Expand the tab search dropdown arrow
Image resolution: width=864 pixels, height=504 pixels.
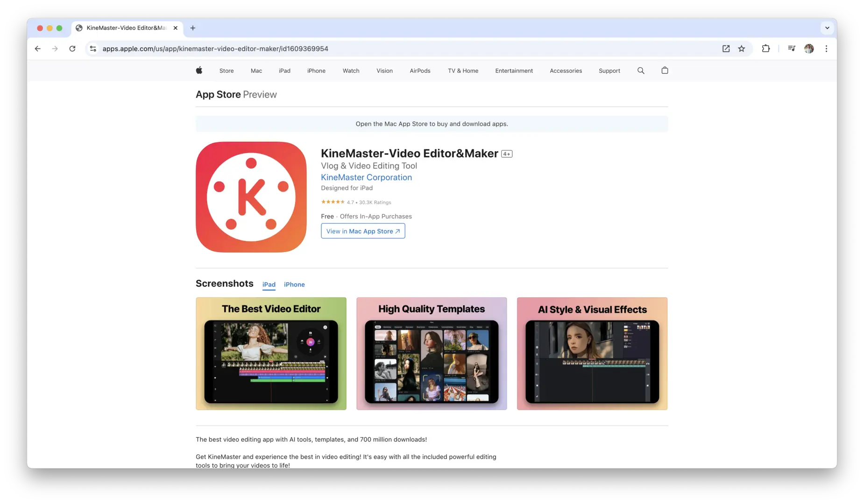827,28
